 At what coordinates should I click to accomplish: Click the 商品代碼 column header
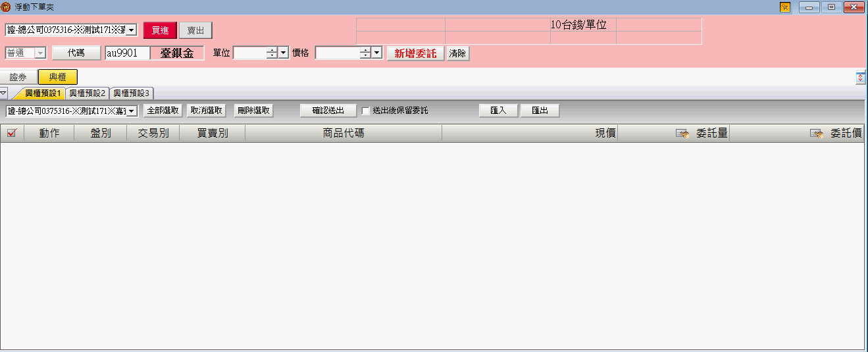pos(344,134)
